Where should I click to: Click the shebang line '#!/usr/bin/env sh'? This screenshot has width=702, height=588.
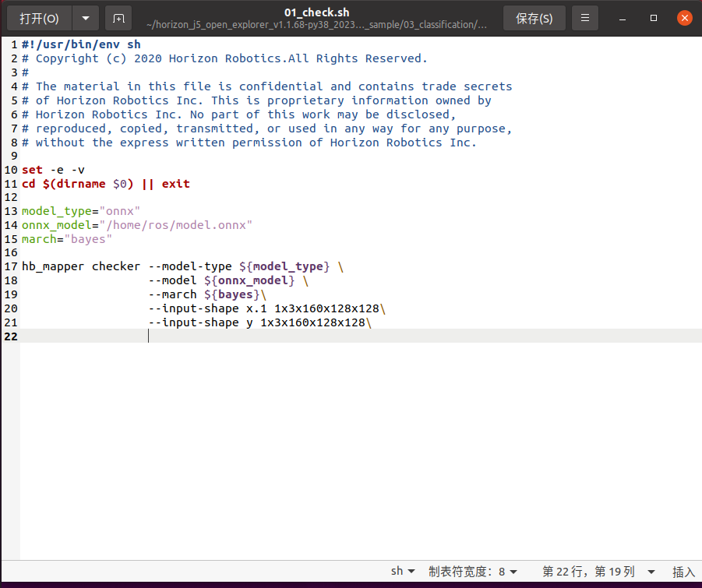coord(81,44)
